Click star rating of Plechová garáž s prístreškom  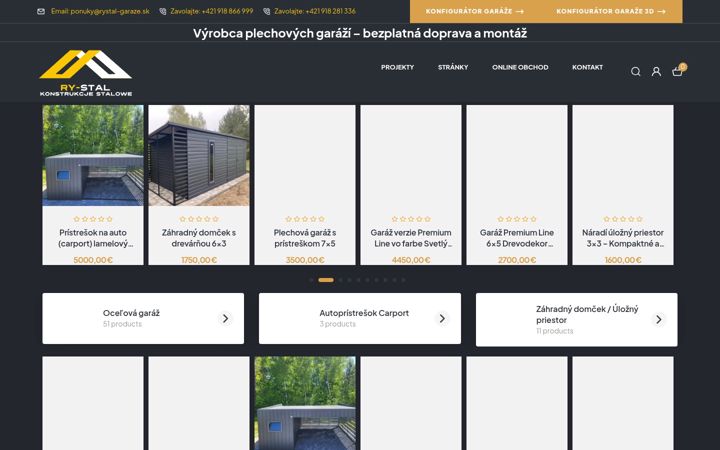pyautogui.click(x=305, y=219)
